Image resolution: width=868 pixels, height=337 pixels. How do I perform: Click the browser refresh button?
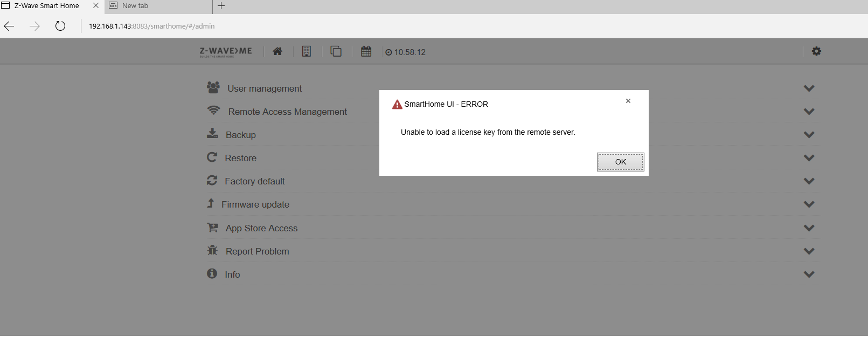click(60, 26)
